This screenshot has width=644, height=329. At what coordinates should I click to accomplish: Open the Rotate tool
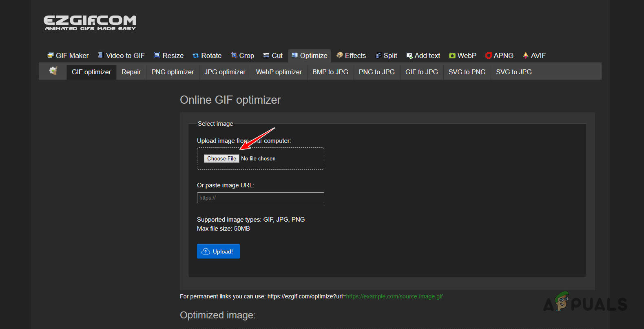coord(207,56)
